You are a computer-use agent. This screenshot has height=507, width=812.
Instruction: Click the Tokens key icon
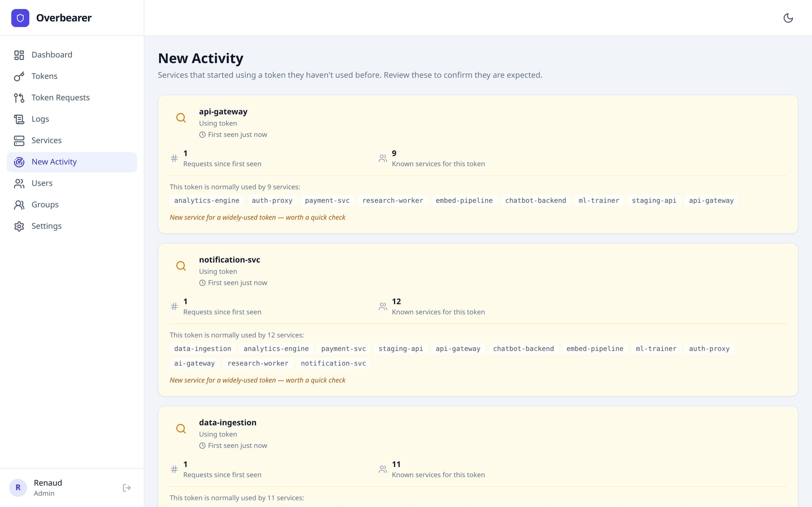(x=19, y=76)
